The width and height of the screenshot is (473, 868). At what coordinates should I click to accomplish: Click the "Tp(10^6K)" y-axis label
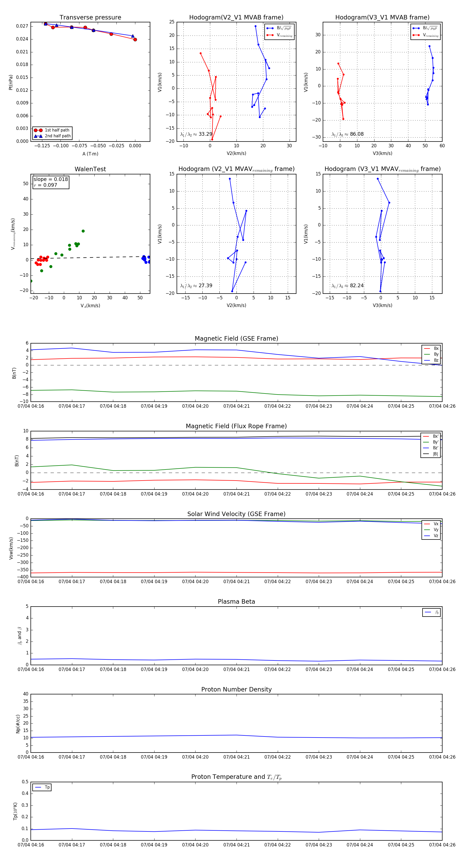click(15, 811)
